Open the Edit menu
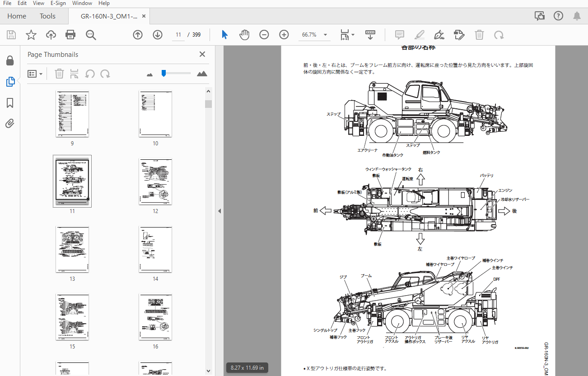Screen dimensions: 588x376 (22, 3)
